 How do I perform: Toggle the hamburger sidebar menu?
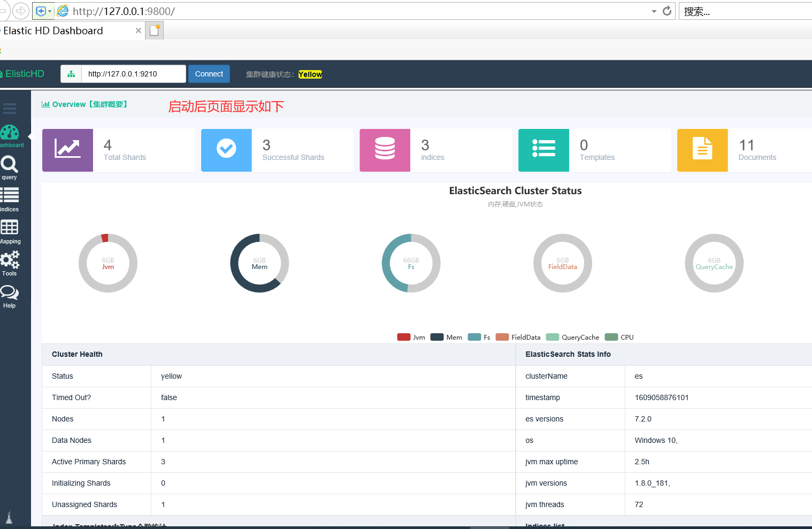[10, 109]
